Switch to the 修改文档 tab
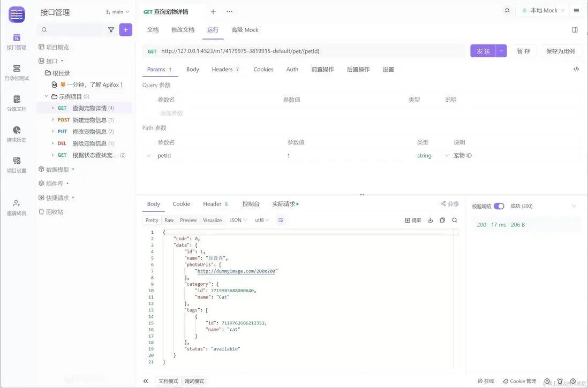This screenshot has height=388, width=588. [x=183, y=29]
